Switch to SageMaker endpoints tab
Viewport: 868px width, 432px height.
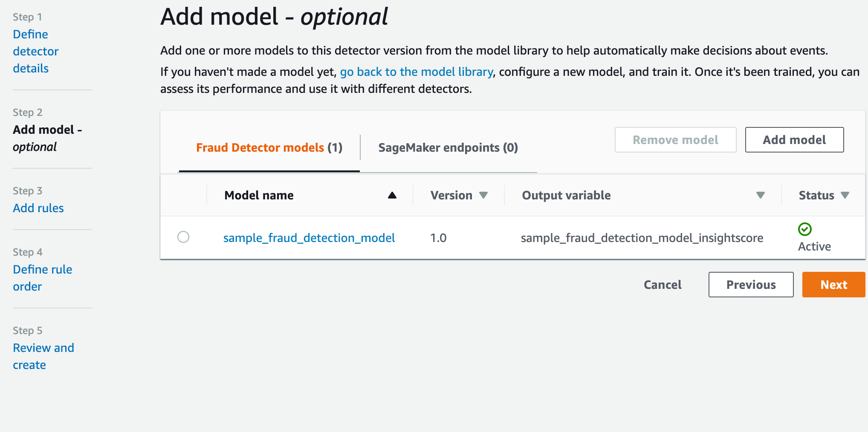[x=448, y=148]
